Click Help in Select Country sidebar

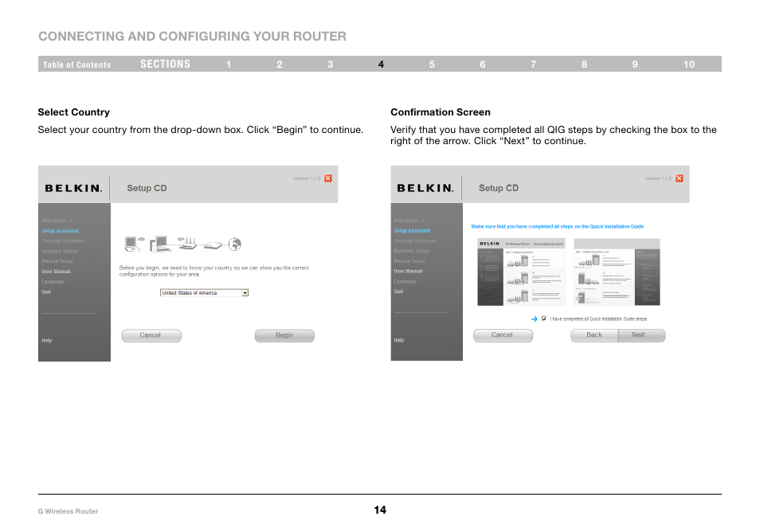tap(47, 340)
